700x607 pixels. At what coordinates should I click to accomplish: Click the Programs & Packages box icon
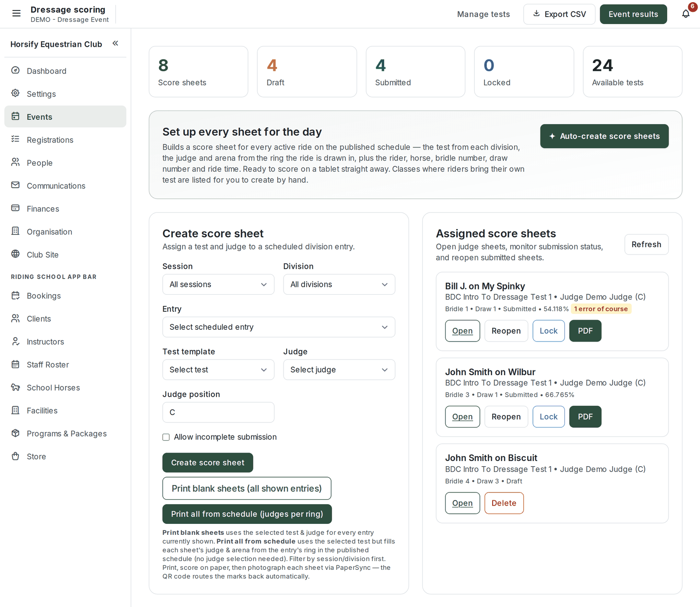pyautogui.click(x=15, y=433)
